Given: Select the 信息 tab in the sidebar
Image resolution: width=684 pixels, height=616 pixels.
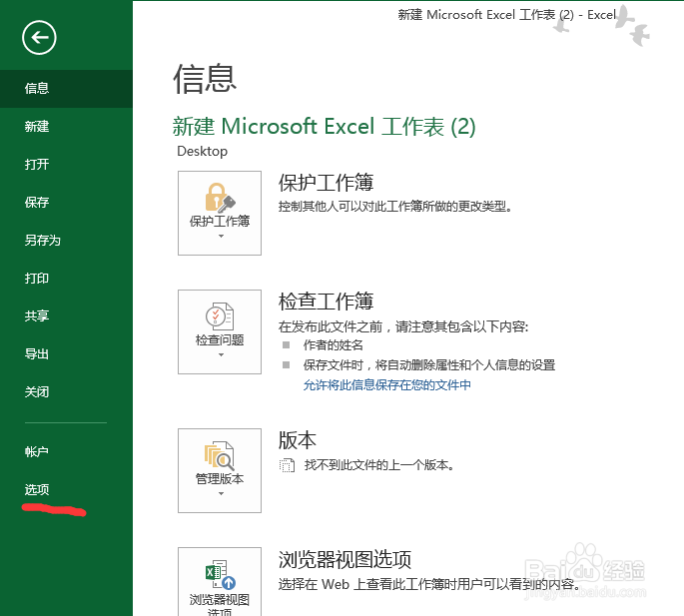Looking at the screenshot, I should [66, 89].
